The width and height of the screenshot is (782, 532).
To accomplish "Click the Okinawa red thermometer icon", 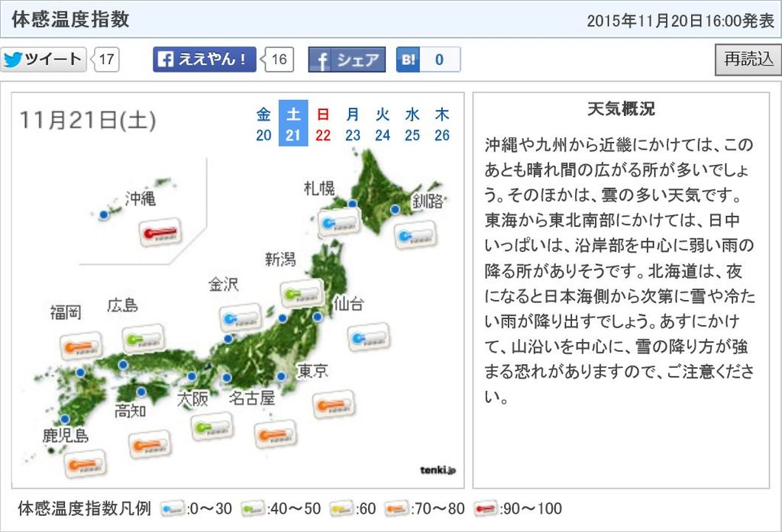I will tap(160, 232).
